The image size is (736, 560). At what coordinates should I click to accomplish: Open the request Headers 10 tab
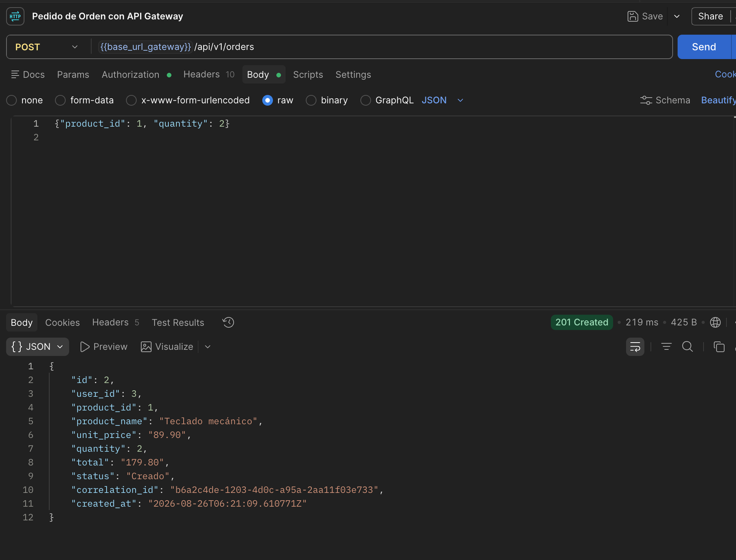tap(209, 74)
